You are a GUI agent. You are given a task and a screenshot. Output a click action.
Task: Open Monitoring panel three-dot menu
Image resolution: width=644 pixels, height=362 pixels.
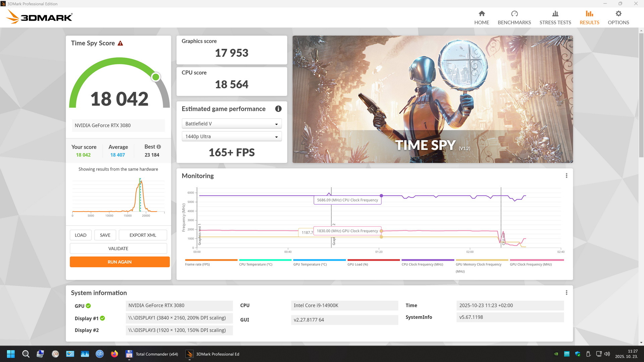pos(567,176)
